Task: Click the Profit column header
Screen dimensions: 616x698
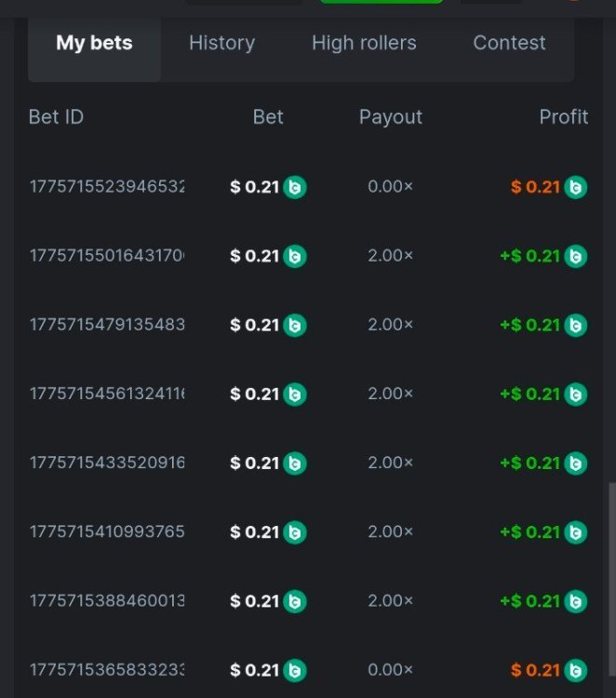Action: [x=563, y=117]
